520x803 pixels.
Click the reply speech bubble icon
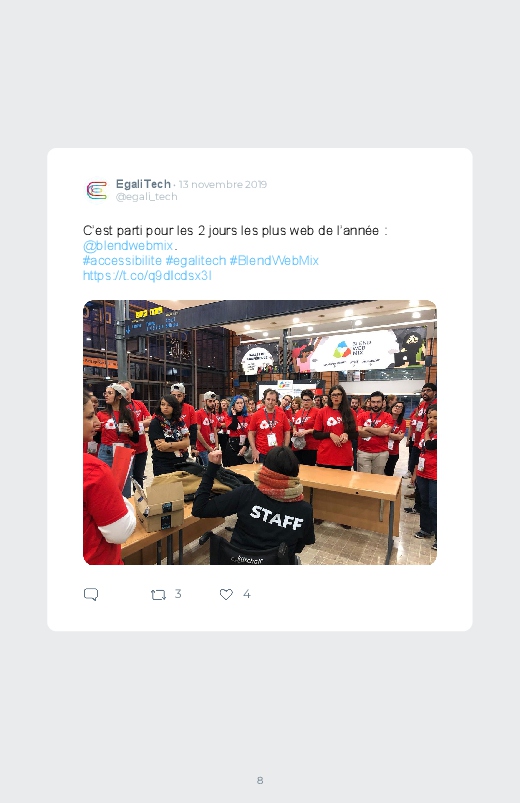[x=91, y=594]
